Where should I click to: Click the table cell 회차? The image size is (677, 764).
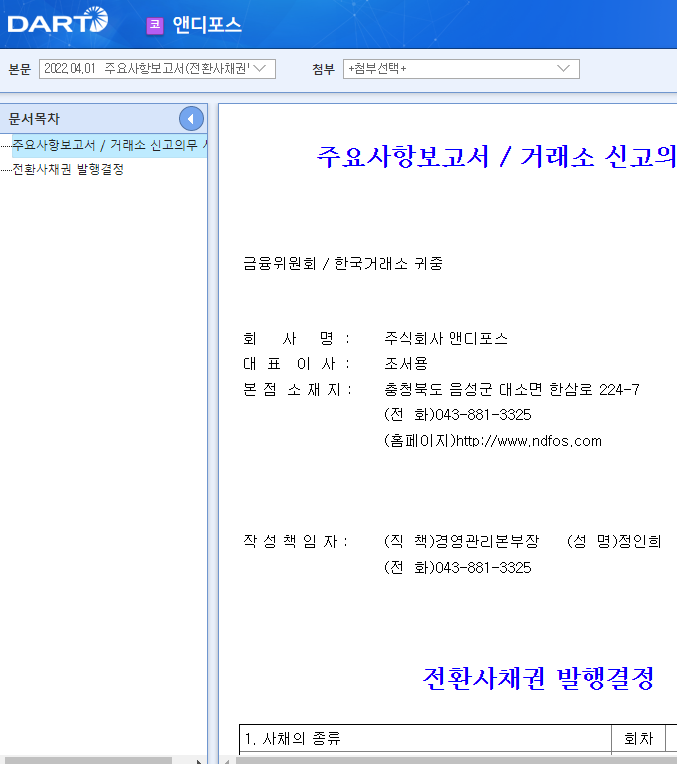click(638, 739)
